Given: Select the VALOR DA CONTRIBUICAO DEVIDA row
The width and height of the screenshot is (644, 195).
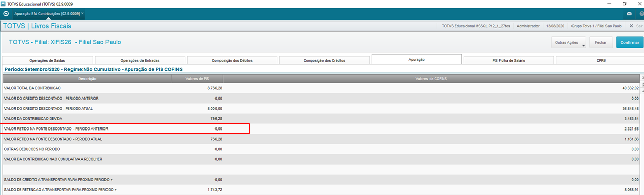Looking at the screenshot, I should tap(321, 119).
